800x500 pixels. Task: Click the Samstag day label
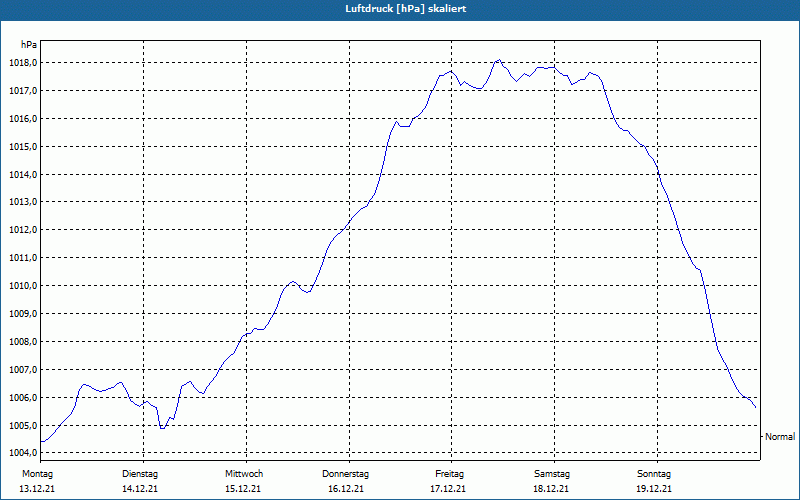pyautogui.click(x=552, y=474)
